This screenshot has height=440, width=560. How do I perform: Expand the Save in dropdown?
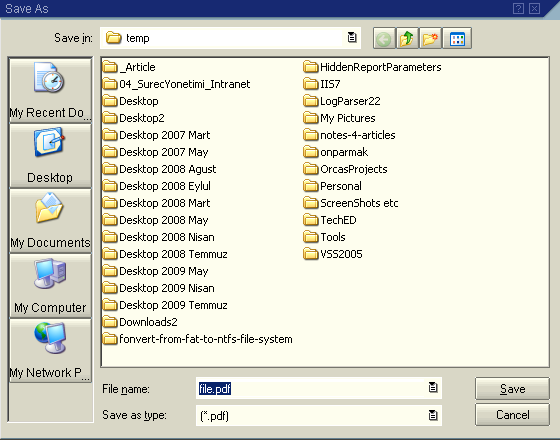[352, 38]
